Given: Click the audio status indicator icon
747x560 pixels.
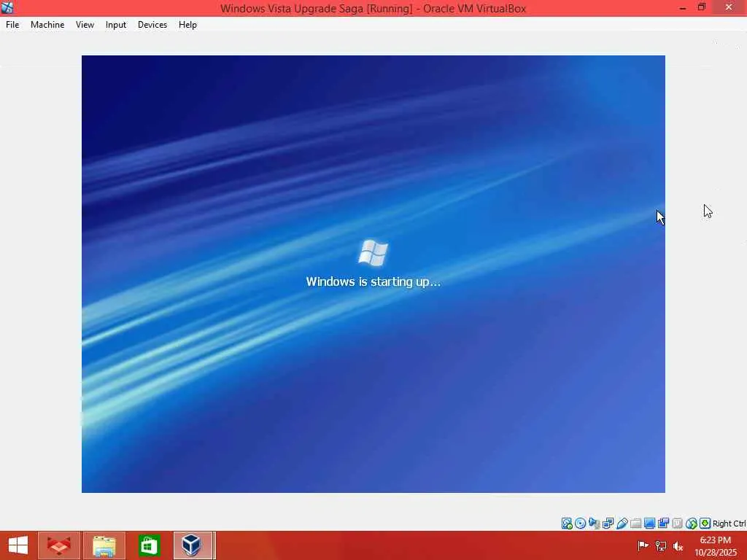Looking at the screenshot, I should pos(594,524).
